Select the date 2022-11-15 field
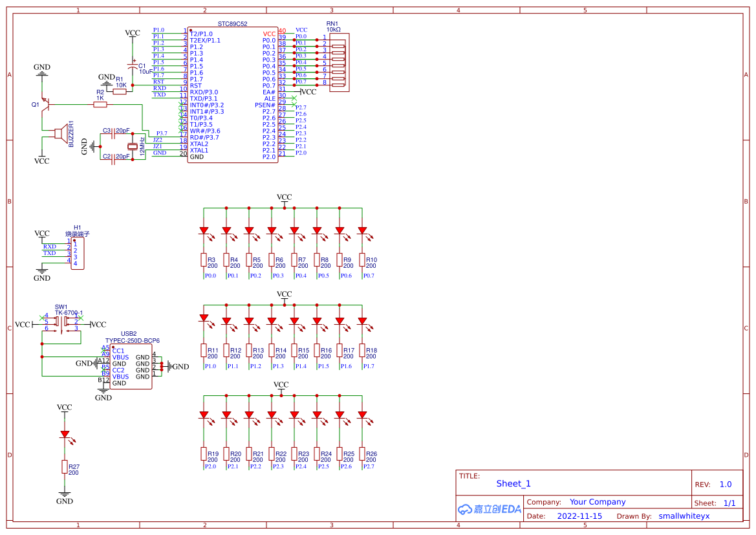Image resolution: width=756 pixels, height=535 pixels. click(579, 516)
